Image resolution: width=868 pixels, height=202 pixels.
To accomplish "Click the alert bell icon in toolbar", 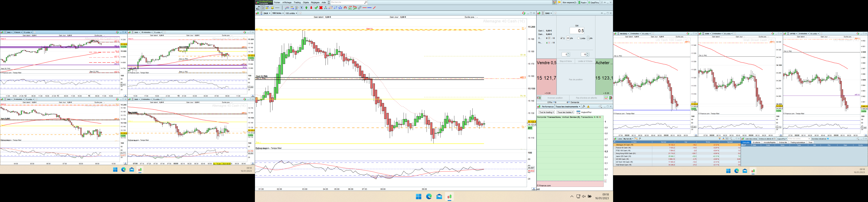I will [272, 8].
